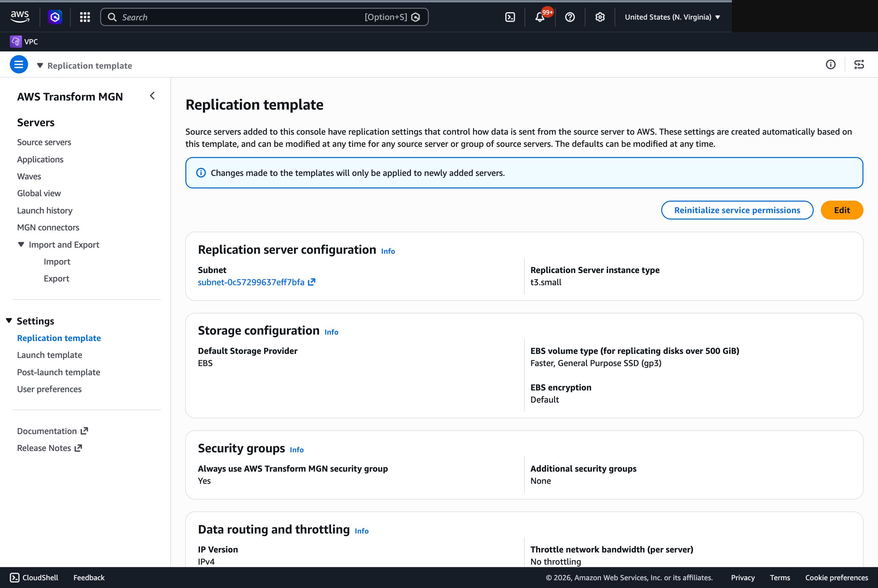The width and height of the screenshot is (878, 588).
Task: Launch CloudShell from the top bar icon
Action: point(510,17)
